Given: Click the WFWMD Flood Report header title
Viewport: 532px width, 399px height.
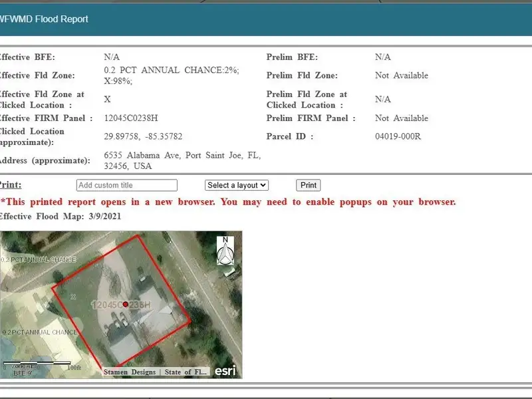Looking at the screenshot, I should click(x=44, y=19).
